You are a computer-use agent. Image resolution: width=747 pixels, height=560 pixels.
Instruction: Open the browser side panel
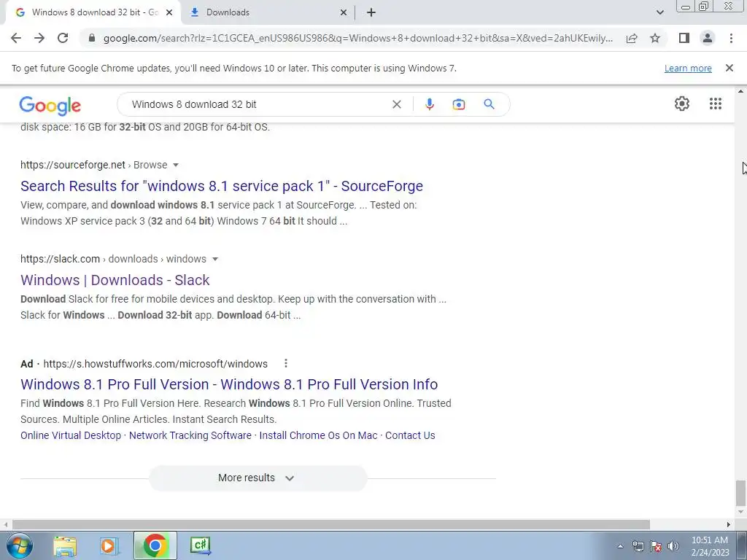tap(684, 38)
